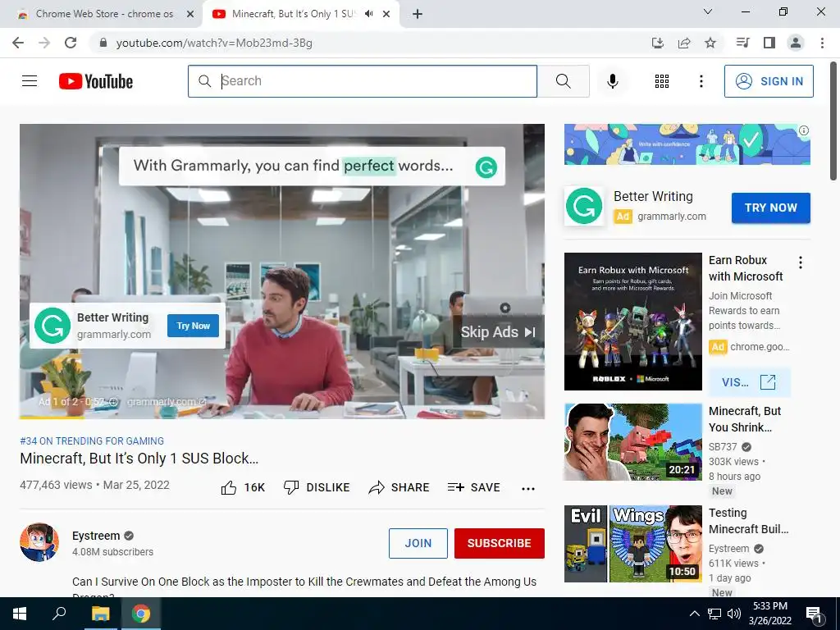Screen dimensions: 840x630
Task: Open Earn Robux with Microsoft ad thumbnail
Action: coord(632,322)
